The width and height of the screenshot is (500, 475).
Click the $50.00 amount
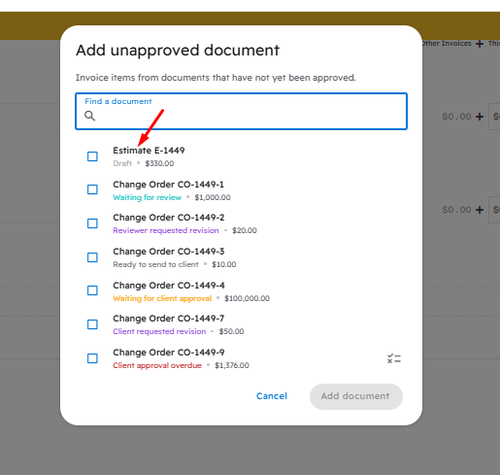click(231, 331)
